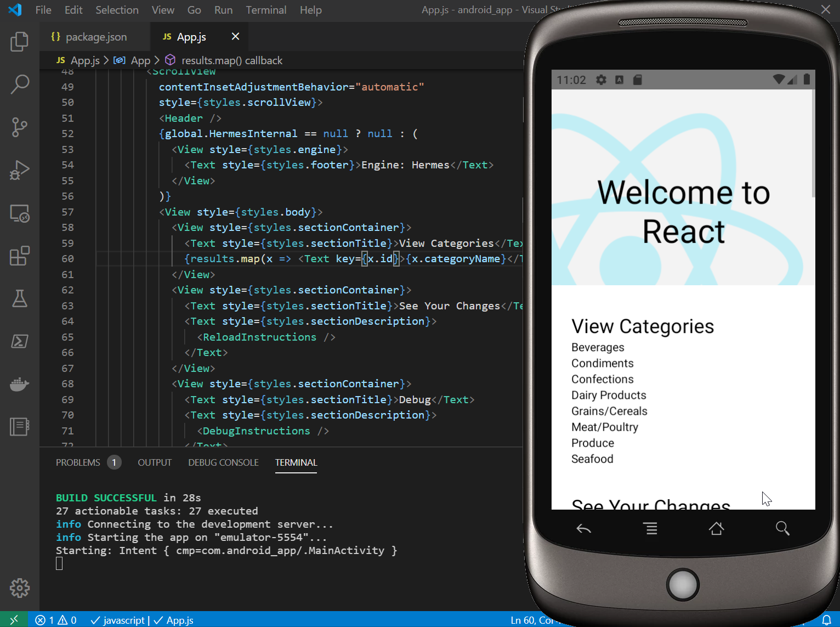The width and height of the screenshot is (840, 627).
Task: Tap the emulator back button
Action: click(x=584, y=529)
